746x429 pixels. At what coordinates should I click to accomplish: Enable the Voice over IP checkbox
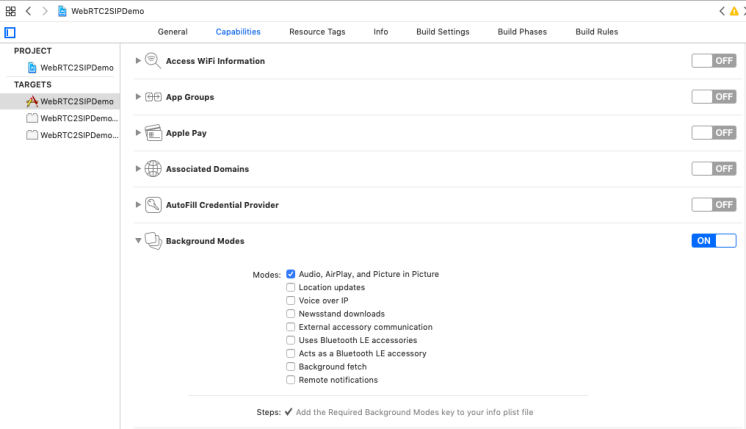[x=291, y=300]
